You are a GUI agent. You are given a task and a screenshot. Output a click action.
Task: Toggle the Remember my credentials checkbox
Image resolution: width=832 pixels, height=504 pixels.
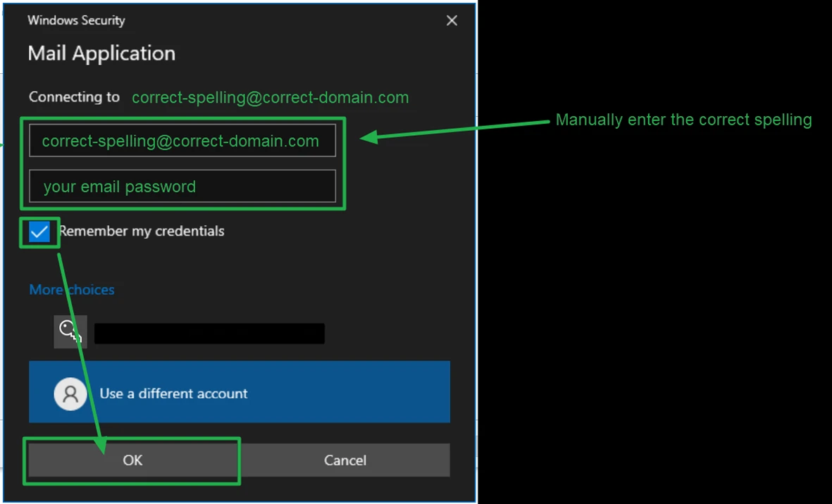[x=39, y=232]
